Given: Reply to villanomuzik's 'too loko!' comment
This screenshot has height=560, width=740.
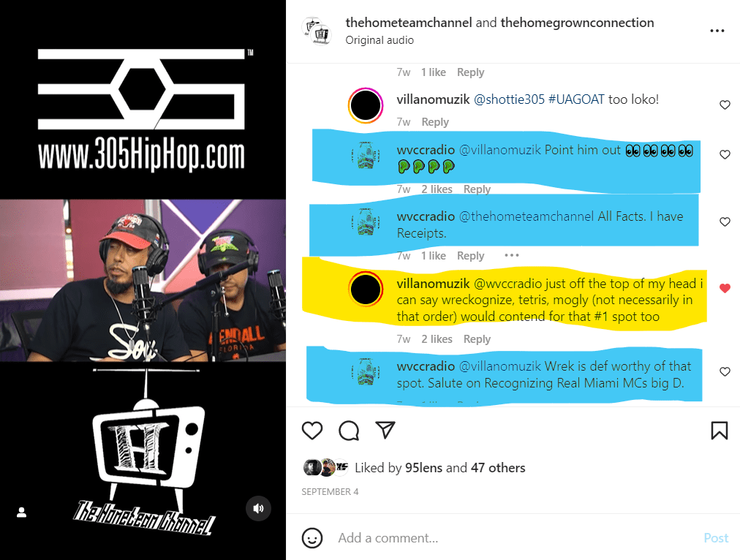Looking at the screenshot, I should click(x=435, y=121).
